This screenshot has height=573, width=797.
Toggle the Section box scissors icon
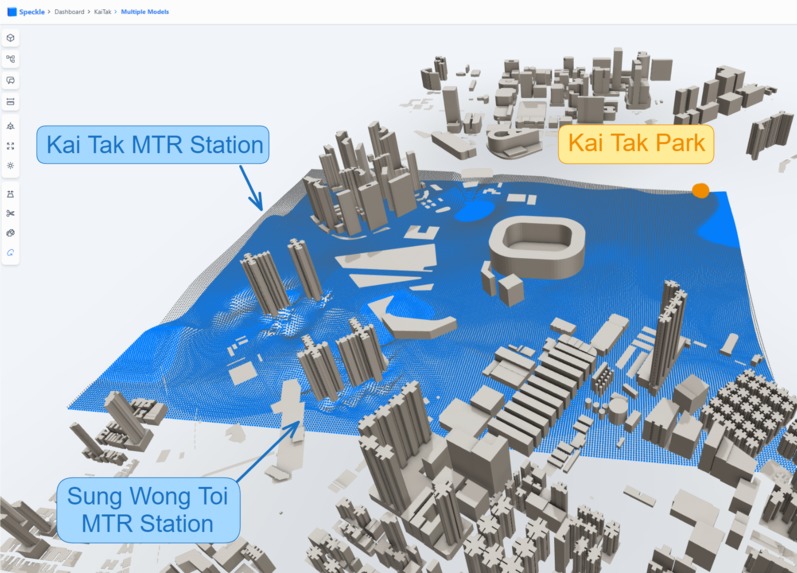coord(10,213)
